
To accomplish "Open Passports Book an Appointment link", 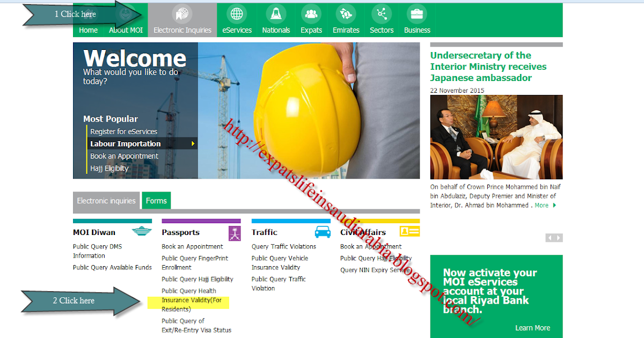I will tap(192, 247).
